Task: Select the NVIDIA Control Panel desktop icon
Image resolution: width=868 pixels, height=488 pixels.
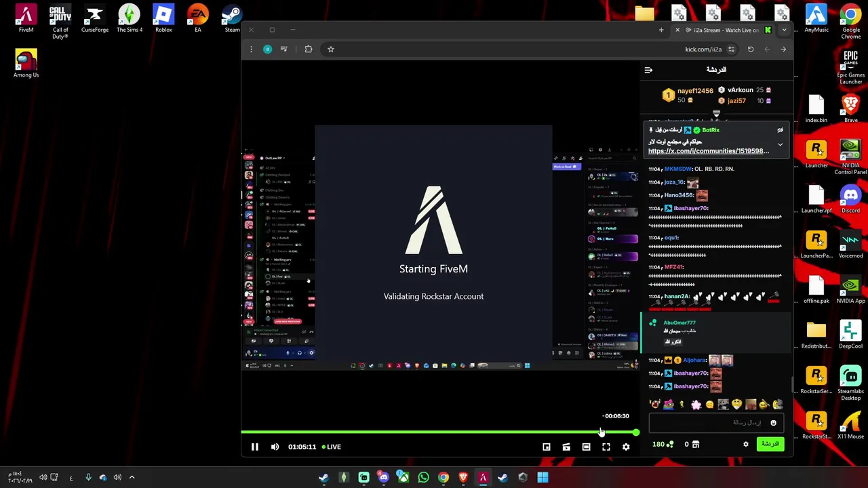Action: tap(851, 157)
